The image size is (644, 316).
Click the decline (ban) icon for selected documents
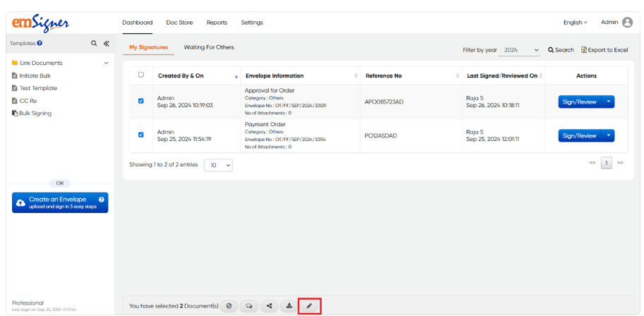229,305
